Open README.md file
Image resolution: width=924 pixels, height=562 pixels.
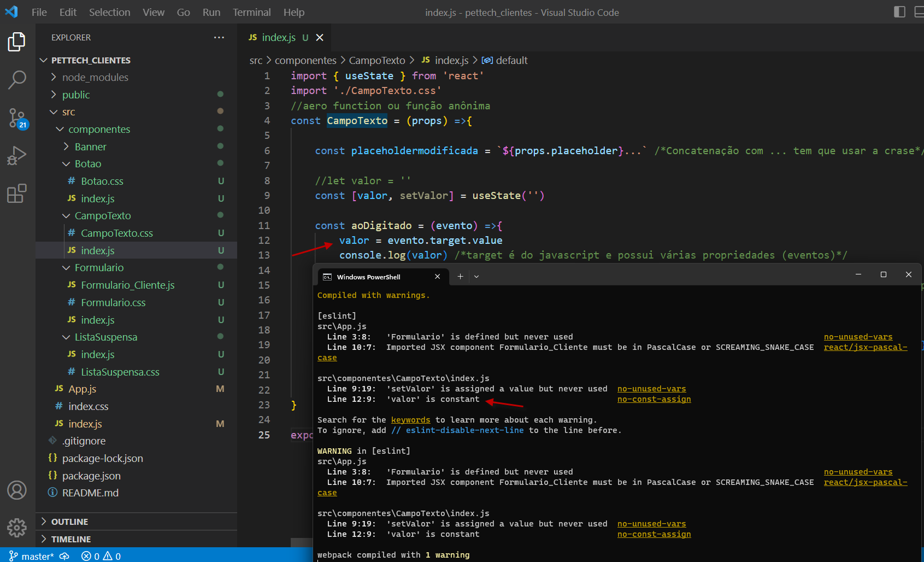90,493
